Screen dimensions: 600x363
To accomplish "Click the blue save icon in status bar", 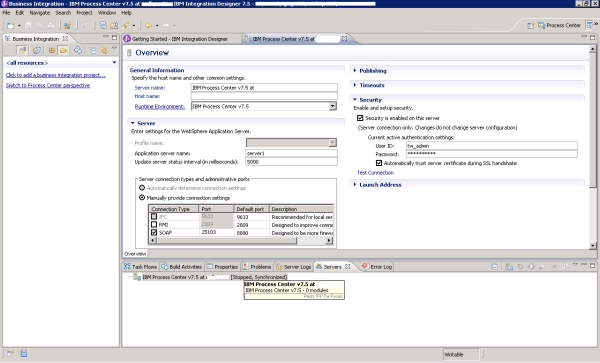I will (24, 353).
